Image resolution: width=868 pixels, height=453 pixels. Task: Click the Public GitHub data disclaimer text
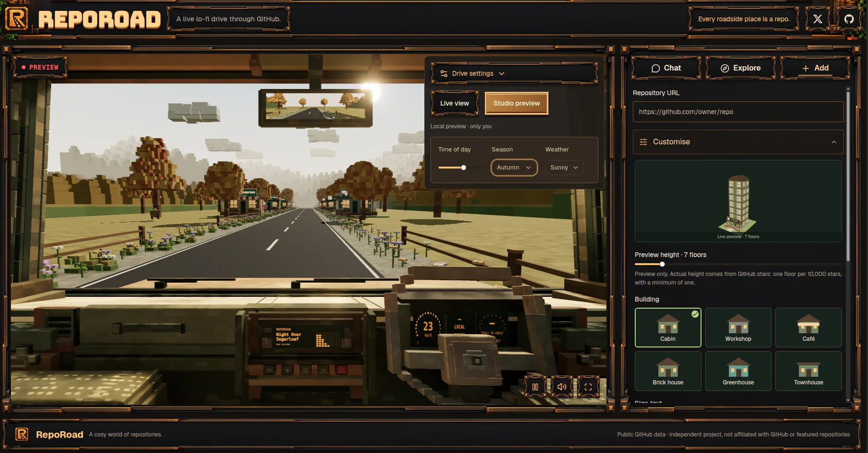(x=733, y=435)
